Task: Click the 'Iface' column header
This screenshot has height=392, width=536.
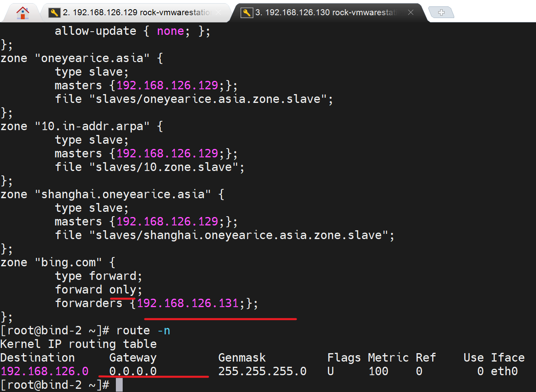Action: point(508,358)
